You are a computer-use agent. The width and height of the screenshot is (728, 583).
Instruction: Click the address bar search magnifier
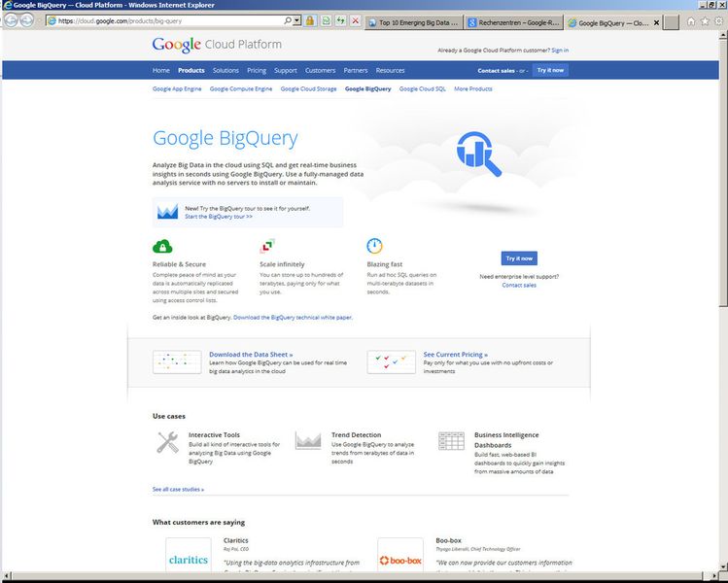coord(288,20)
